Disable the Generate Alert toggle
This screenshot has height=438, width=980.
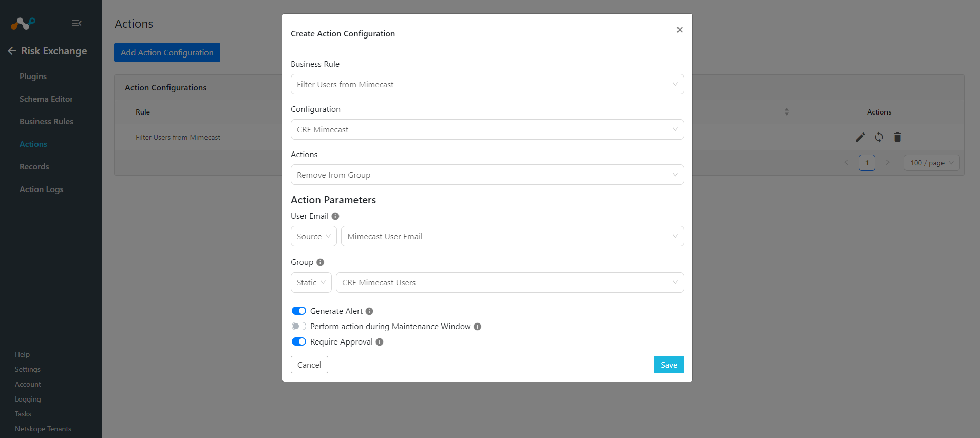coord(299,311)
